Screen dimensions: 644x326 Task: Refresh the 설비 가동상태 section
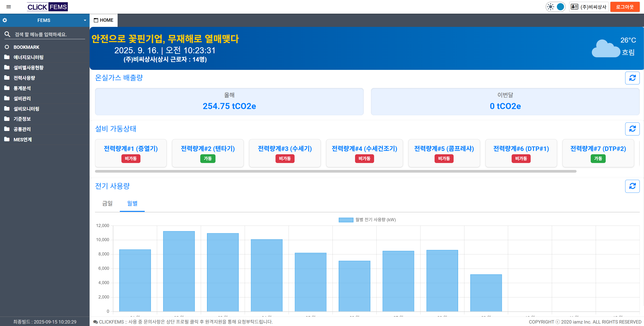(x=632, y=129)
